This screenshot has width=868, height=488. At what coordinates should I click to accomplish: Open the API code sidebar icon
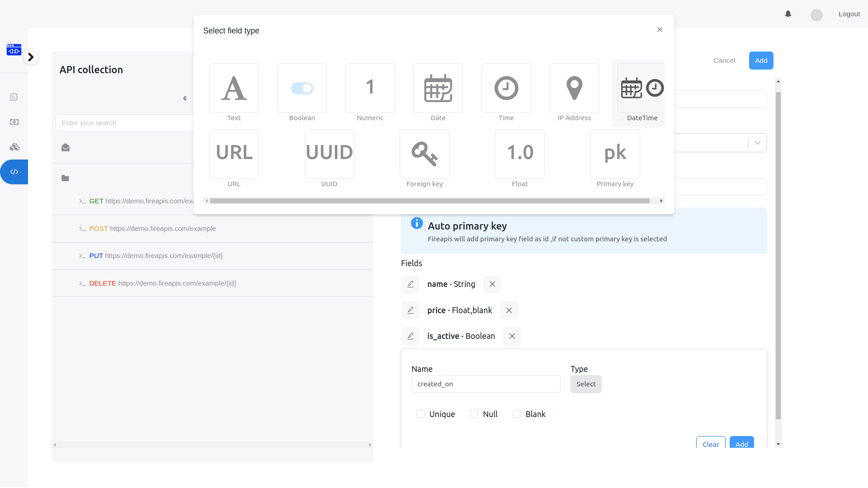coord(14,172)
